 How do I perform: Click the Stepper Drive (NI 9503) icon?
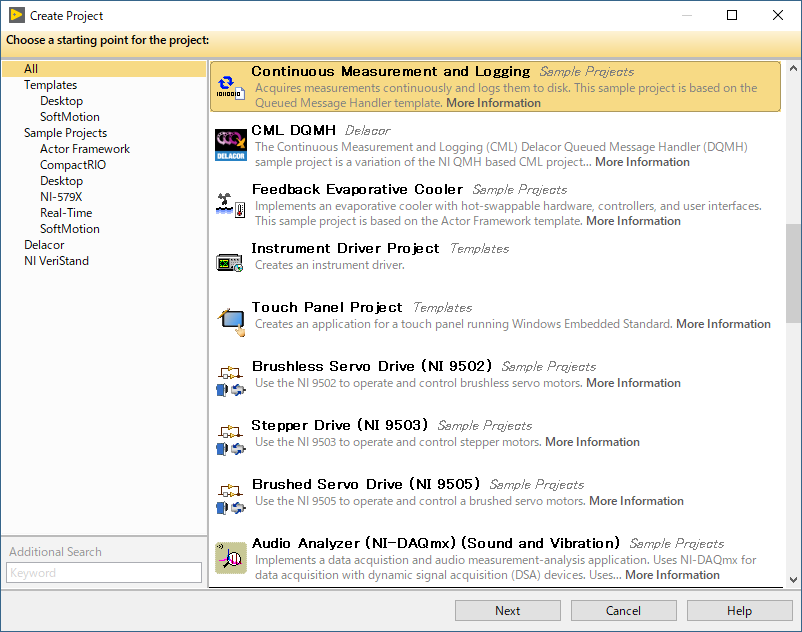pos(231,440)
